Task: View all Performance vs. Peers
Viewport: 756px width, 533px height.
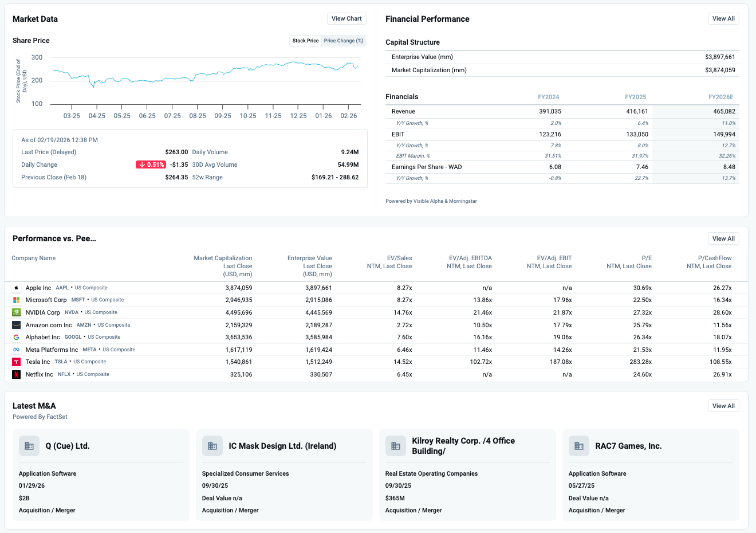Action: (x=723, y=238)
